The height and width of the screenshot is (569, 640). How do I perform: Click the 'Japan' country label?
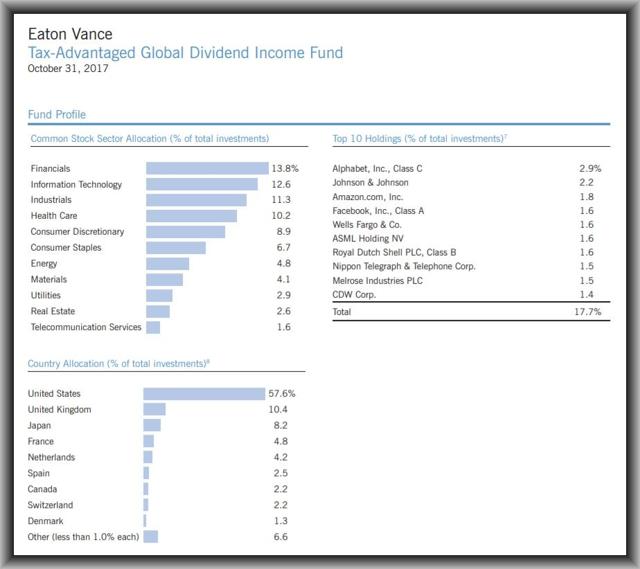[39, 426]
